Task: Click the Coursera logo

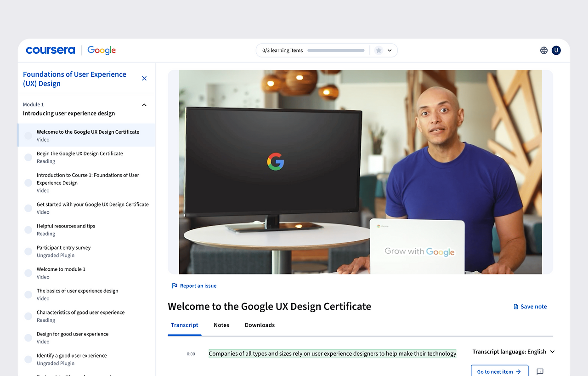Action: coord(51,50)
